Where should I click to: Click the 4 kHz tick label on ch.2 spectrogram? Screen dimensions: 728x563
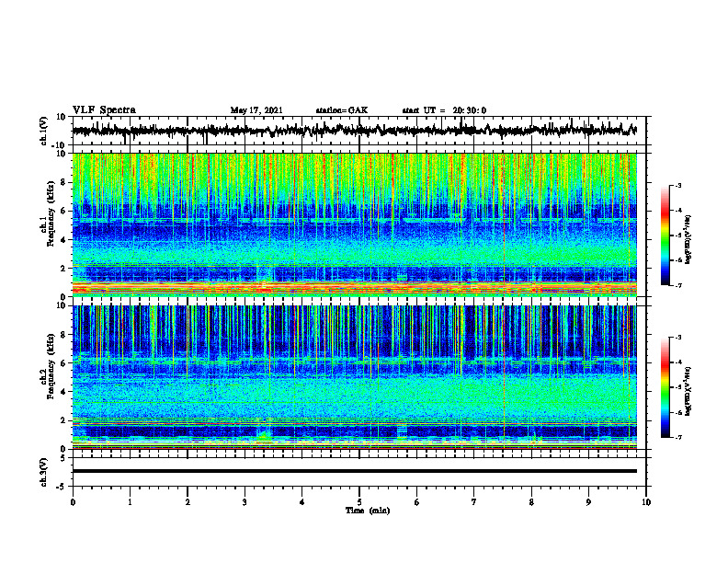pyautogui.click(x=63, y=392)
